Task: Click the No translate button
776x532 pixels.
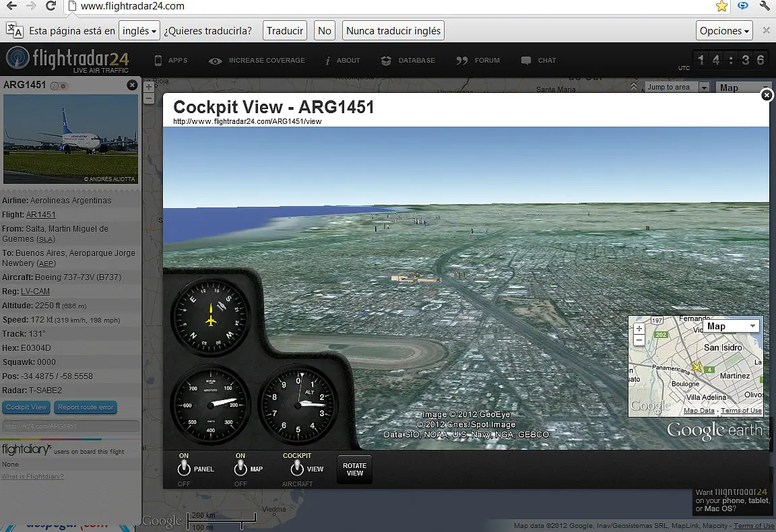Action: 325,31
